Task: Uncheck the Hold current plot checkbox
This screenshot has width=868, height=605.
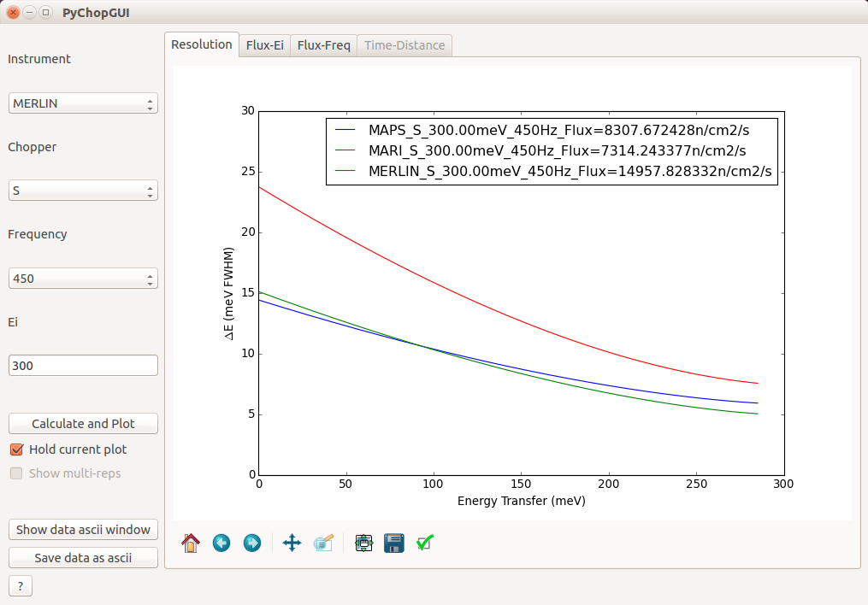Action: click(16, 449)
